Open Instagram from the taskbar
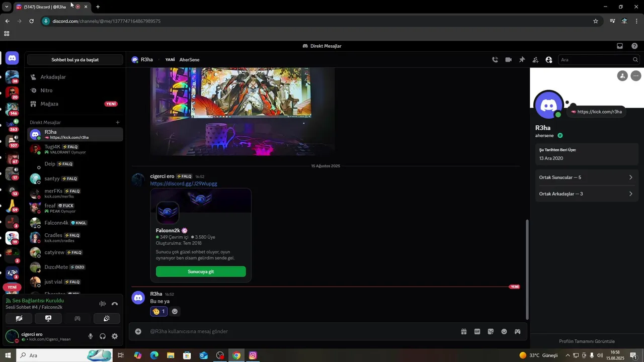The height and width of the screenshot is (362, 644). [x=253, y=355]
